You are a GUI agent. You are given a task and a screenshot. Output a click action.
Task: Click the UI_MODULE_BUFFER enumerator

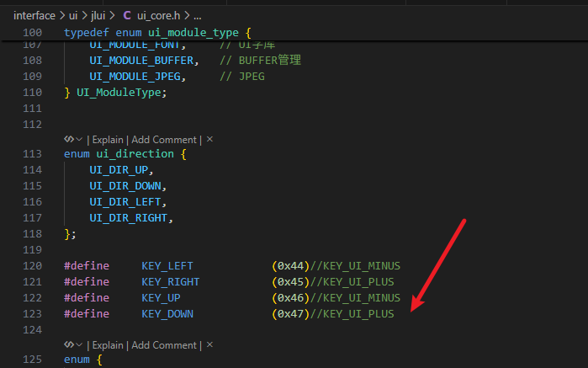pyautogui.click(x=141, y=61)
